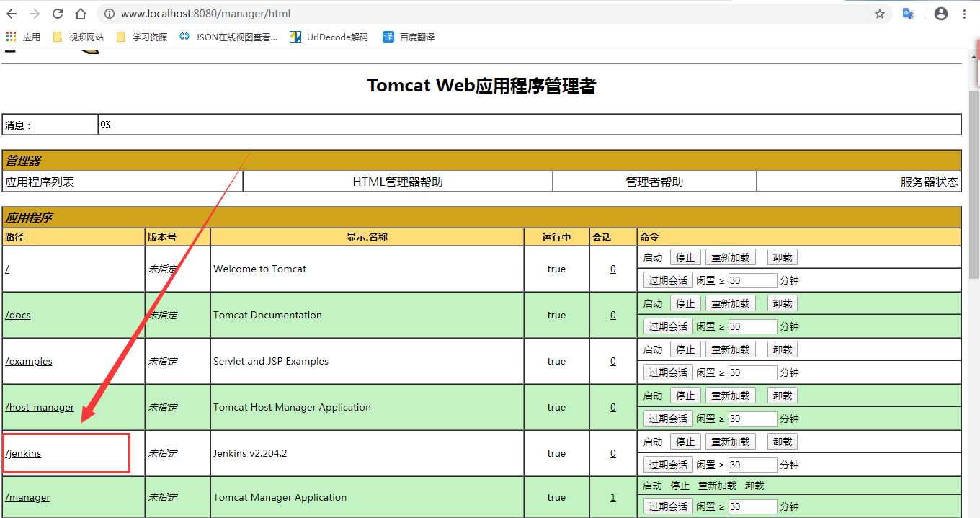Expire sessions for /host-manager application

(668, 419)
